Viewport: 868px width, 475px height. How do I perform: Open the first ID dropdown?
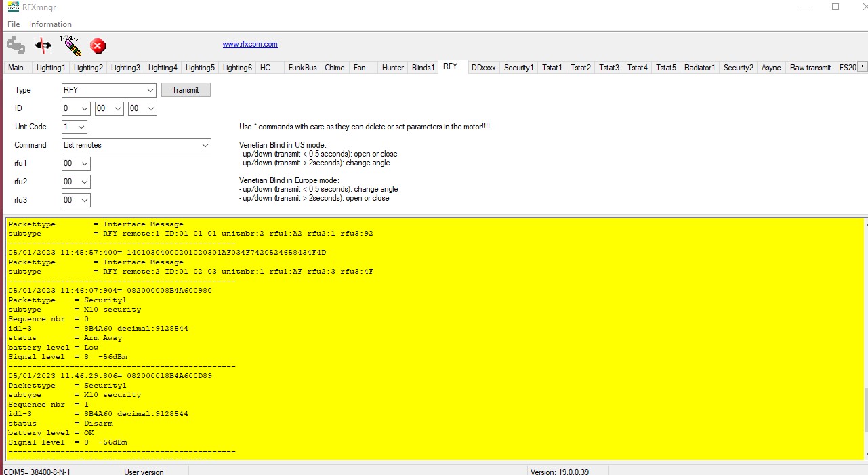click(x=84, y=108)
